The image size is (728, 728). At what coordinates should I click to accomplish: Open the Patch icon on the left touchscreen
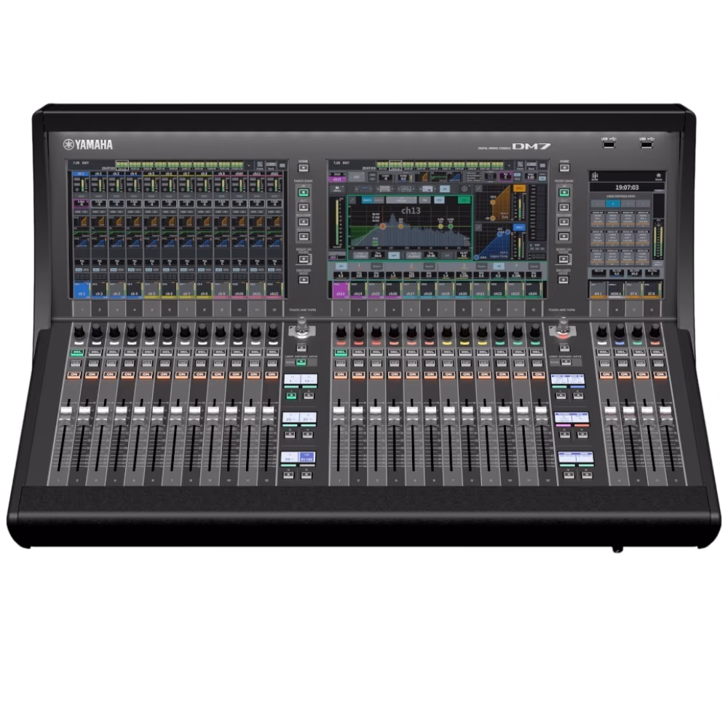260,165
